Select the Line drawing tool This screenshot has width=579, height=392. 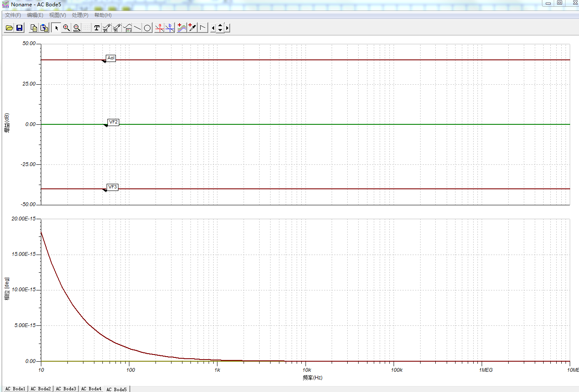[137, 28]
